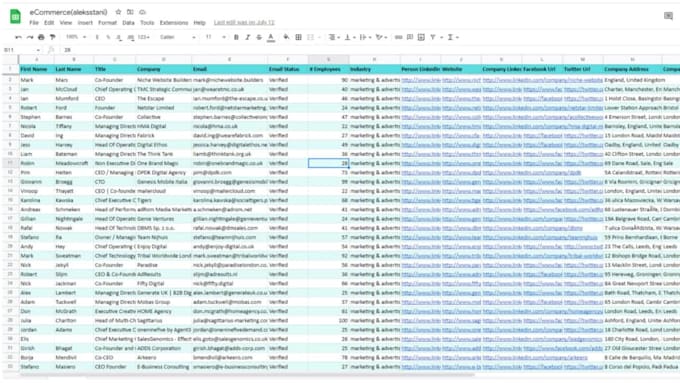Image resolution: width=680 pixels, height=383 pixels.
Task: Open the horizontal align dropdown
Action: 334,37
